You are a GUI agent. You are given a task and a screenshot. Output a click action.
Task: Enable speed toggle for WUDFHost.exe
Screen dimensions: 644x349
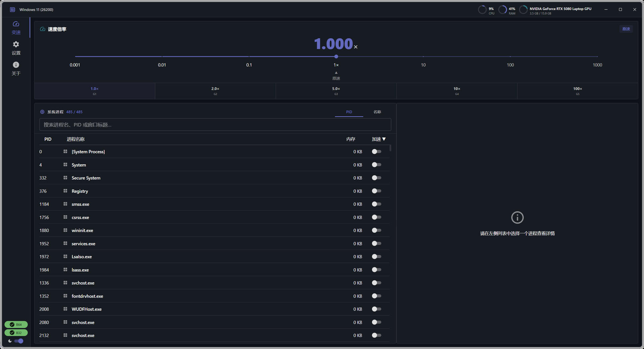376,309
